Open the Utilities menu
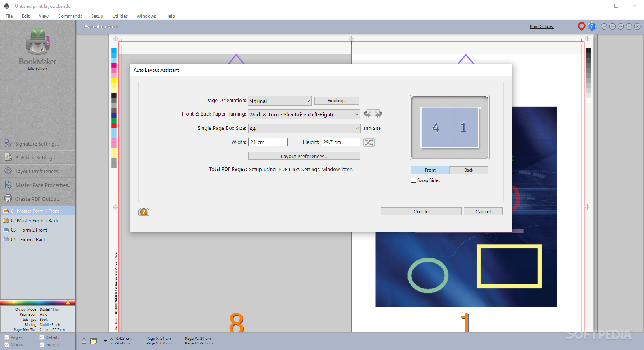 [x=120, y=16]
